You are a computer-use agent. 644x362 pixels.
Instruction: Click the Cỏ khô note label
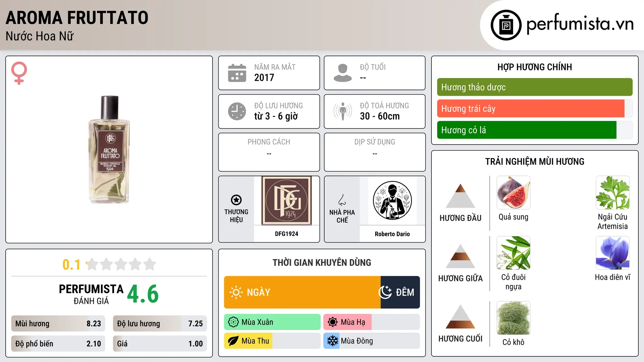tap(514, 342)
